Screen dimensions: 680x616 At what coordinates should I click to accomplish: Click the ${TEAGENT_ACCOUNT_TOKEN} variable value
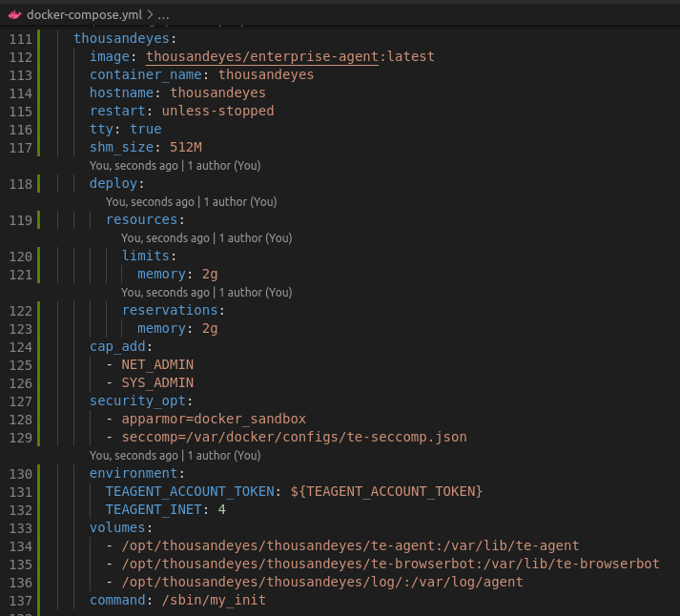tap(386, 492)
